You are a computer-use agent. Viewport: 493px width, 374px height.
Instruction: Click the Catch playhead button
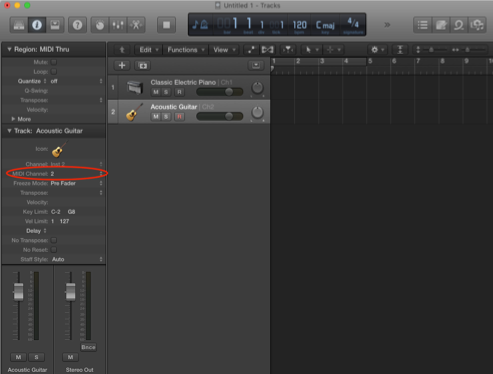[x=288, y=50]
